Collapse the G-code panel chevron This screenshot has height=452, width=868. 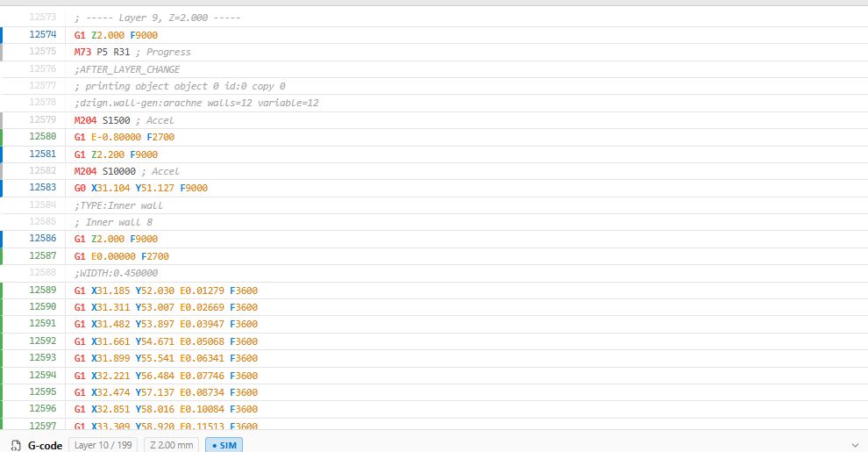pyautogui.click(x=856, y=445)
